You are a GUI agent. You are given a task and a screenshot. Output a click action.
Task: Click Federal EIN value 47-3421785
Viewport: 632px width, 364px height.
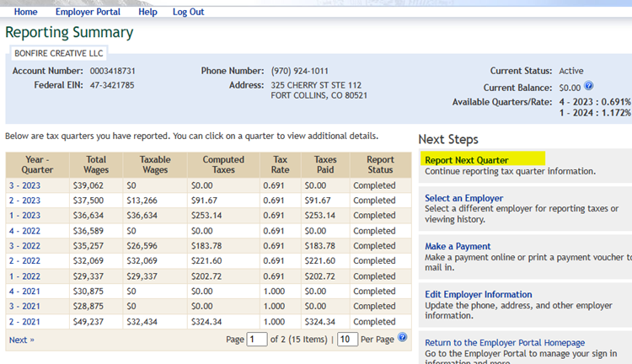pyautogui.click(x=112, y=85)
